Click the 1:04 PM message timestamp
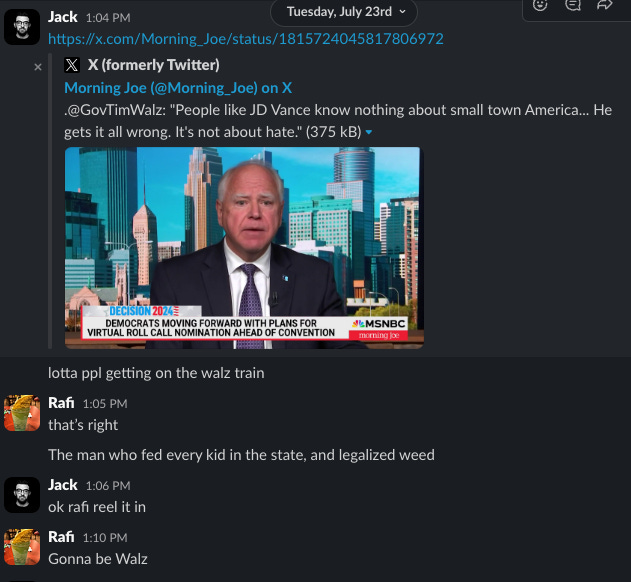The width and height of the screenshot is (631, 582). point(108,18)
